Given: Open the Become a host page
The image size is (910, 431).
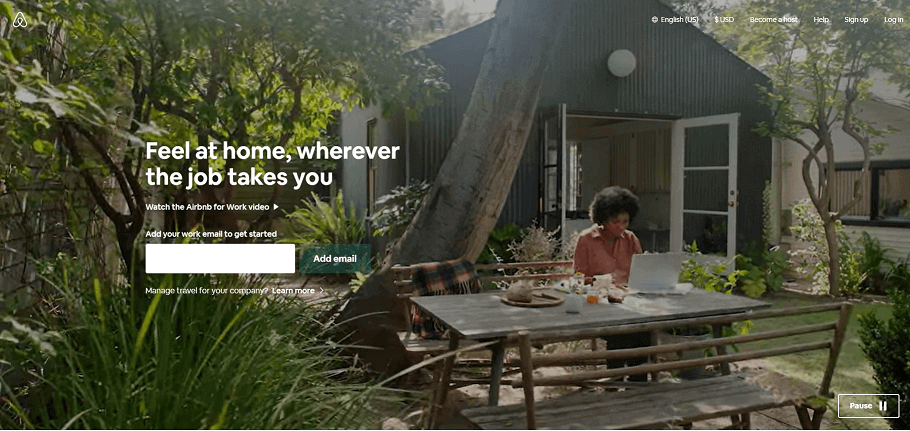Looking at the screenshot, I should [773, 20].
